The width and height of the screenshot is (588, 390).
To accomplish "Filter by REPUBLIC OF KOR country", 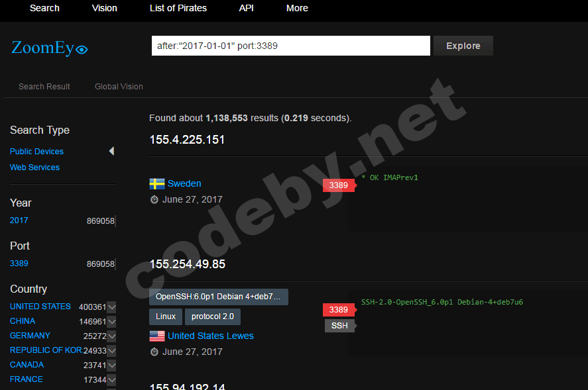I will [x=46, y=350].
